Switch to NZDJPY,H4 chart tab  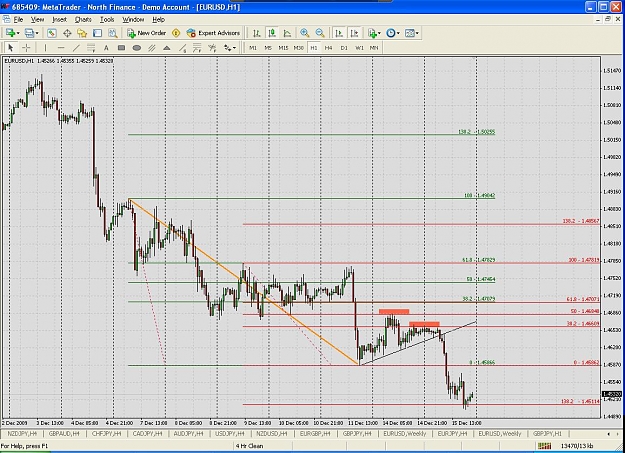pos(22,433)
